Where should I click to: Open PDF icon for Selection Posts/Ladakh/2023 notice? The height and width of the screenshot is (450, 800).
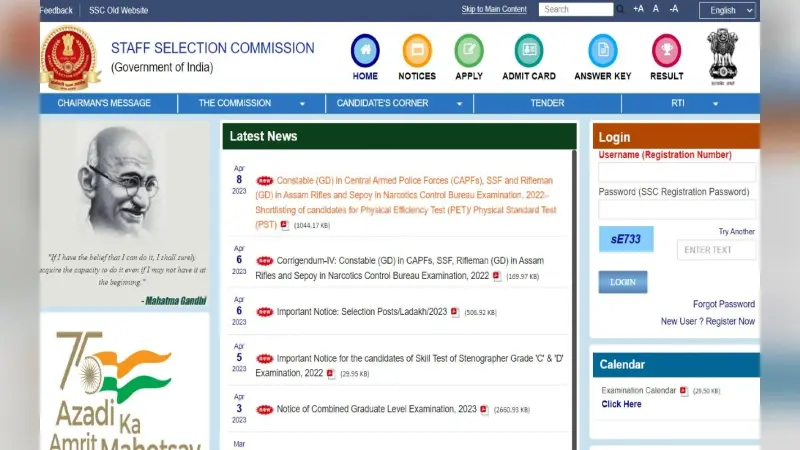pyautogui.click(x=455, y=312)
